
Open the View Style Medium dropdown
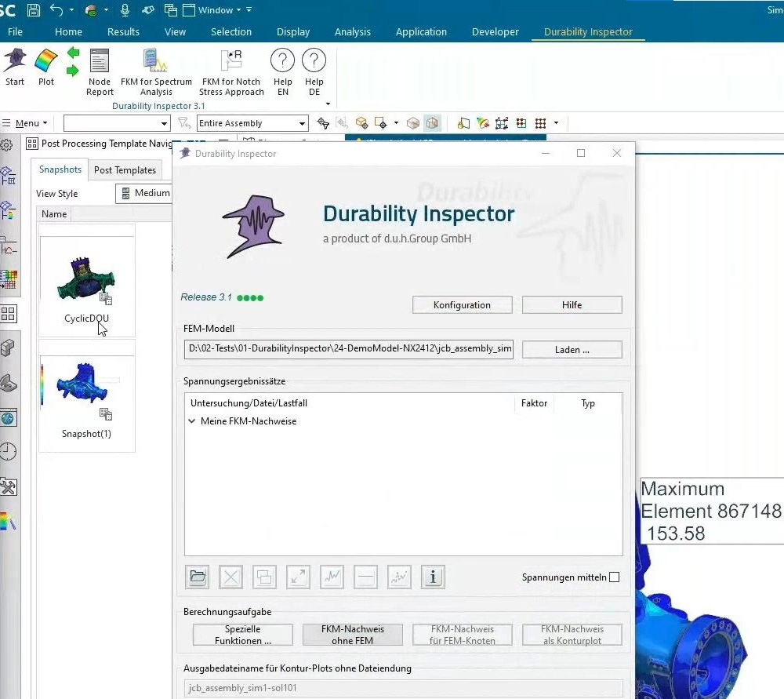pyautogui.click(x=144, y=193)
